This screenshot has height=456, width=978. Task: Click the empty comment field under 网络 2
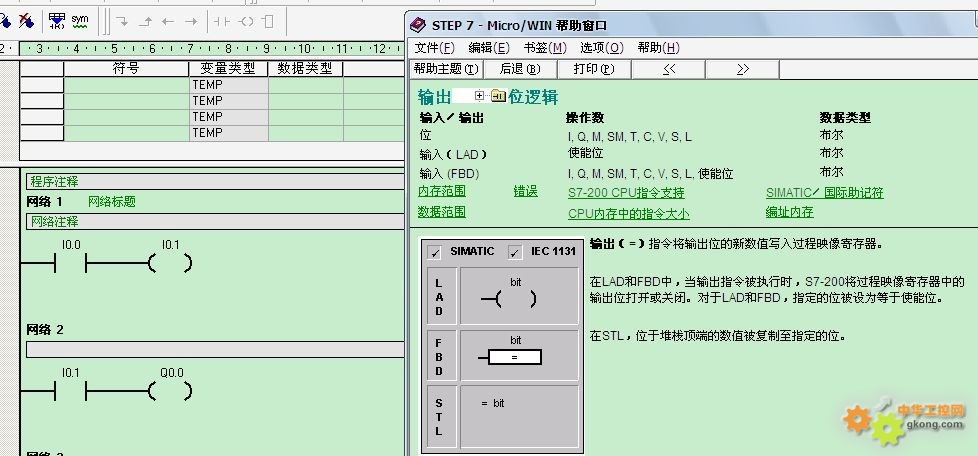215,349
